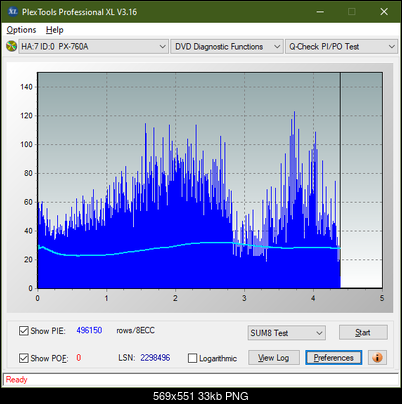Open the Help menu
Screen dimensions: 402x404
point(55,30)
